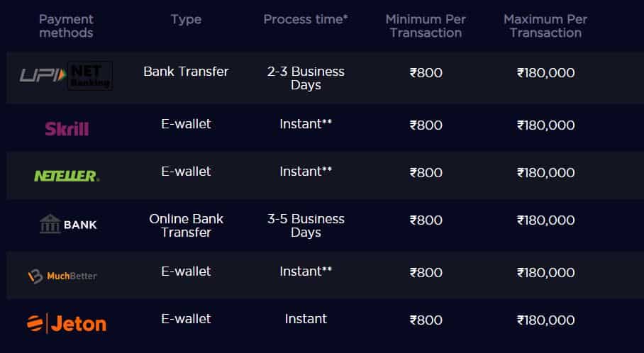Screen dimensions: 644x353
Task: Click the Process time column header
Action: [x=306, y=19]
